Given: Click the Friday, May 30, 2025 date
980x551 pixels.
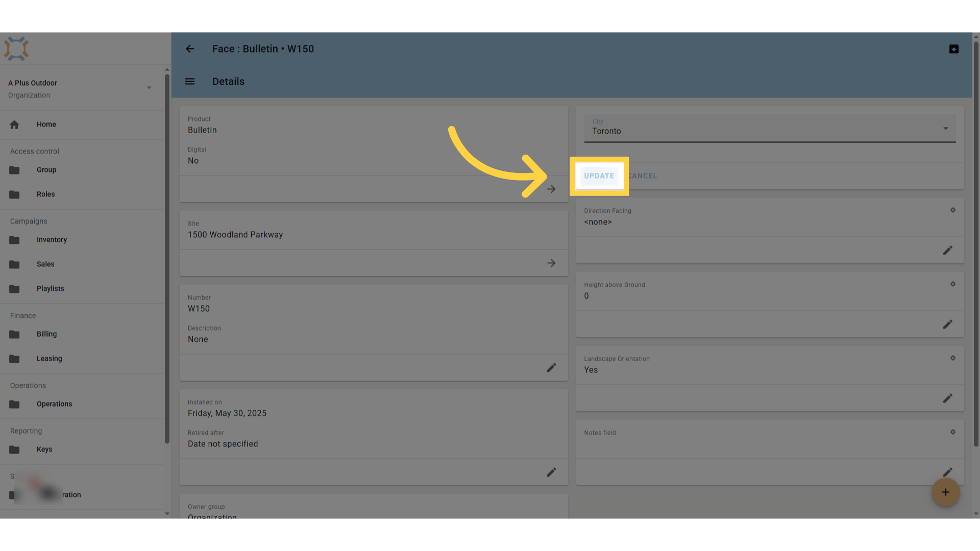Looking at the screenshot, I should (x=227, y=413).
